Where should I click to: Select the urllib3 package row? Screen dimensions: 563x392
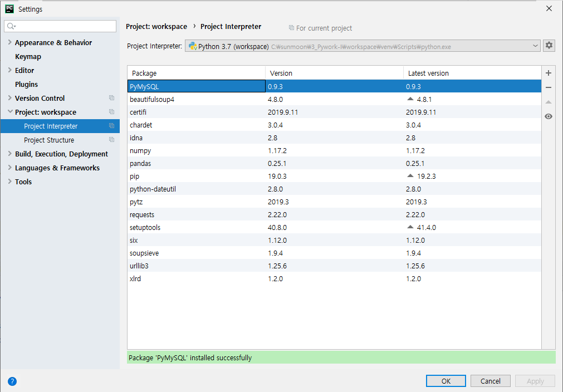pos(334,266)
